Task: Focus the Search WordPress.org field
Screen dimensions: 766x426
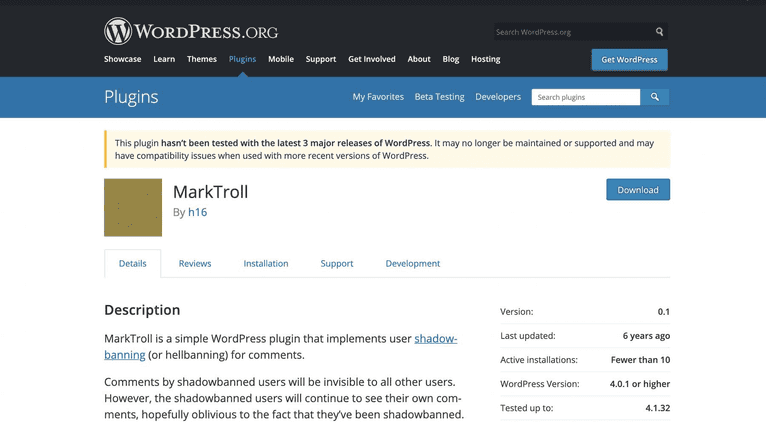Action: pyautogui.click(x=572, y=32)
